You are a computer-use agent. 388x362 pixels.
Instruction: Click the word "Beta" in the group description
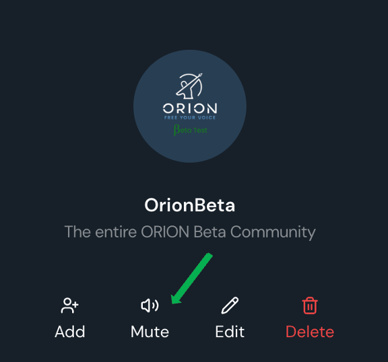pyautogui.click(x=210, y=232)
